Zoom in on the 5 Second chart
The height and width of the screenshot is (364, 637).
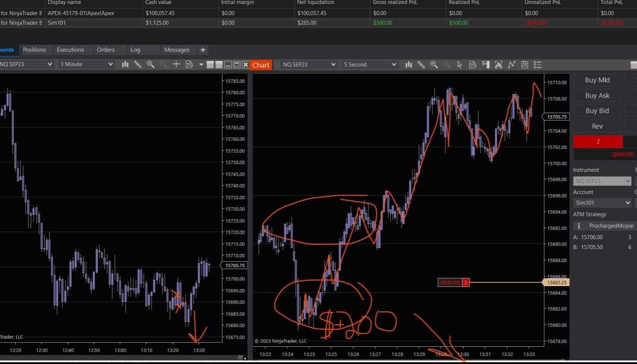point(434,65)
